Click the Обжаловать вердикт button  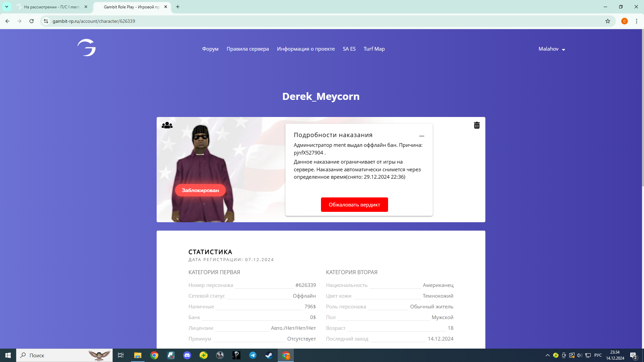[354, 204]
